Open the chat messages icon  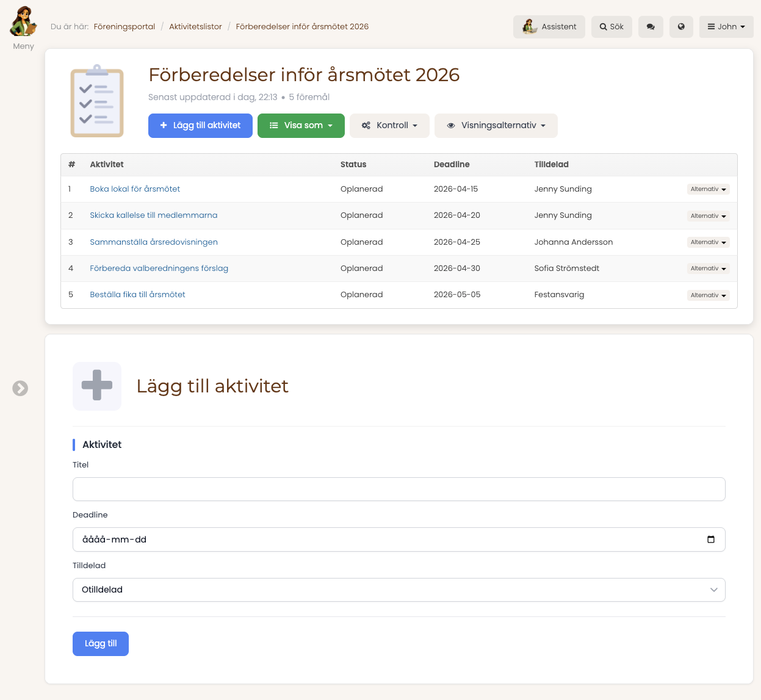651,27
